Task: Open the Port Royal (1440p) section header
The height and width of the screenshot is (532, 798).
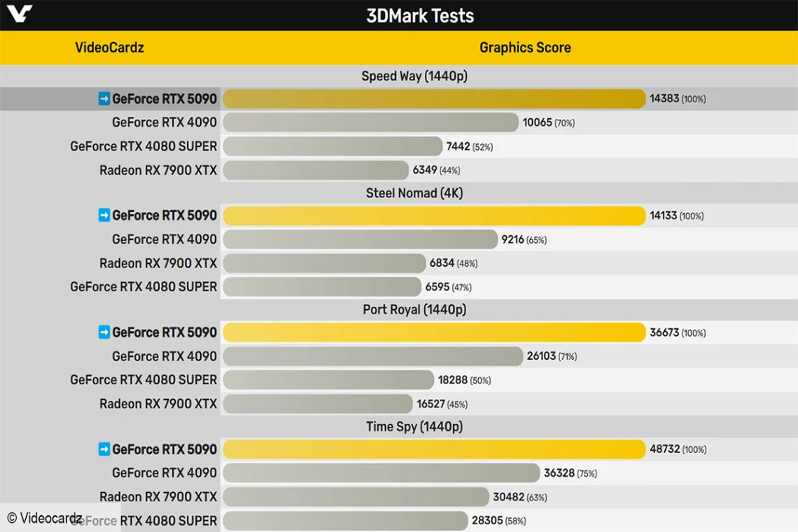Action: coord(414,309)
